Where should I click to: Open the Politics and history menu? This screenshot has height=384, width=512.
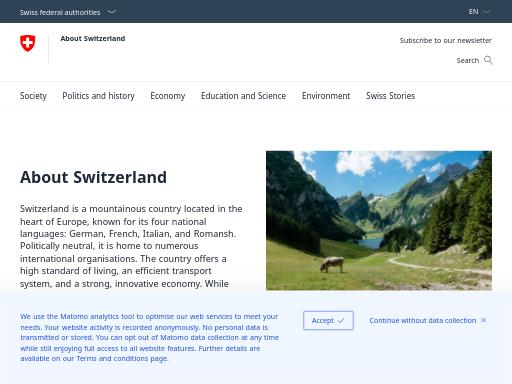(98, 96)
